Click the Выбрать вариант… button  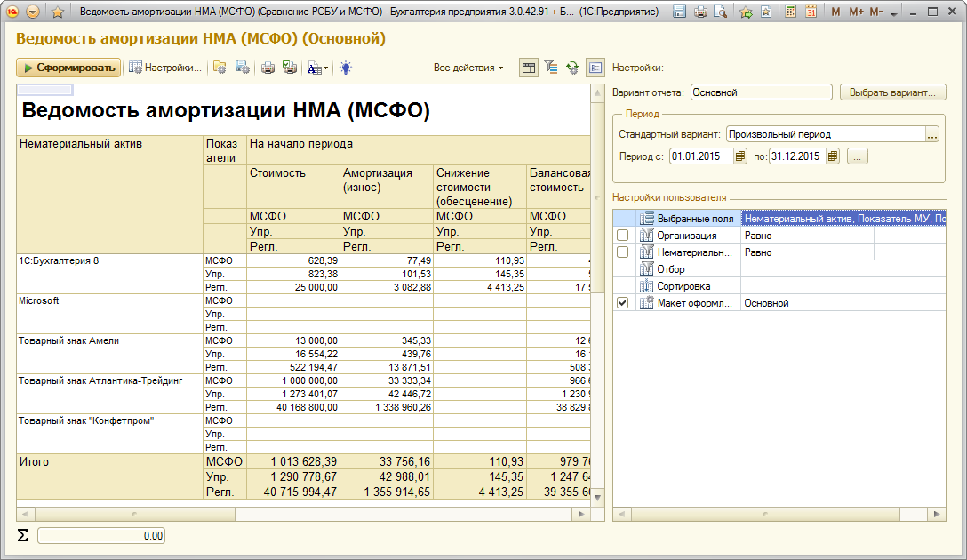click(x=892, y=92)
